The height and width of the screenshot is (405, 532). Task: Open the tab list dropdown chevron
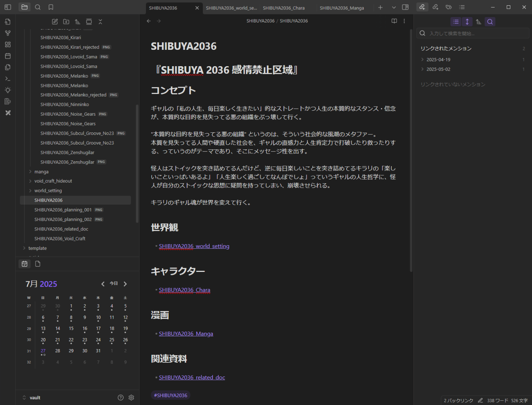tap(394, 8)
